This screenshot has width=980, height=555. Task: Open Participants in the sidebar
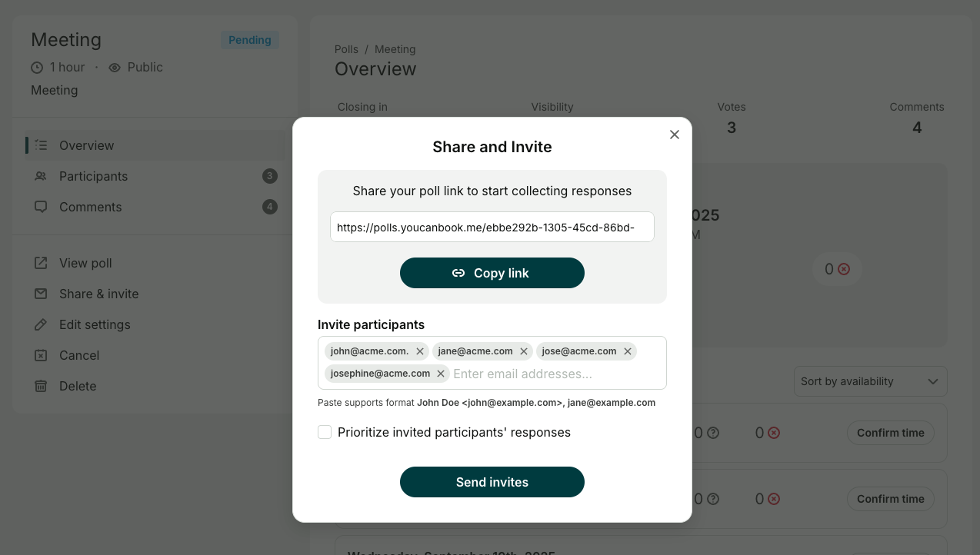pyautogui.click(x=93, y=176)
